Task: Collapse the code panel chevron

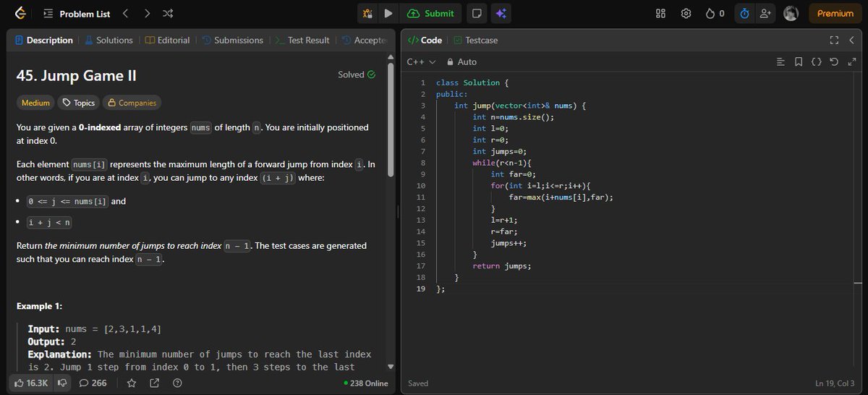Action: pos(852,40)
